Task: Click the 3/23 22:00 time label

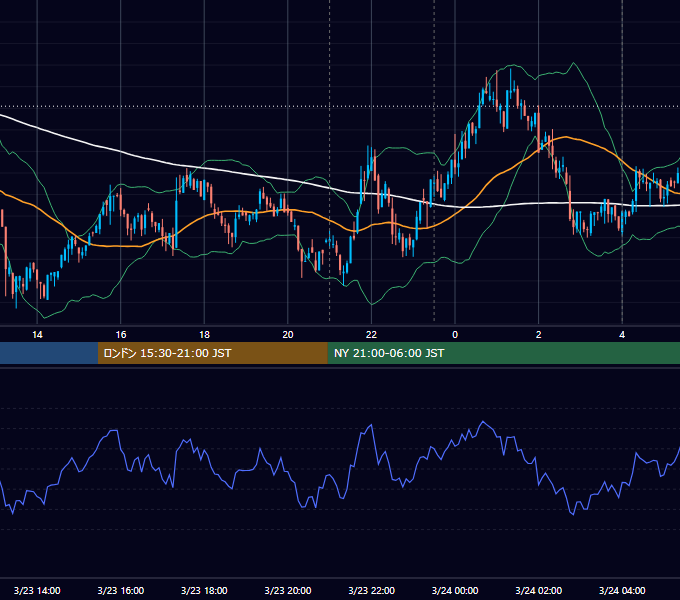Action: pos(372,590)
